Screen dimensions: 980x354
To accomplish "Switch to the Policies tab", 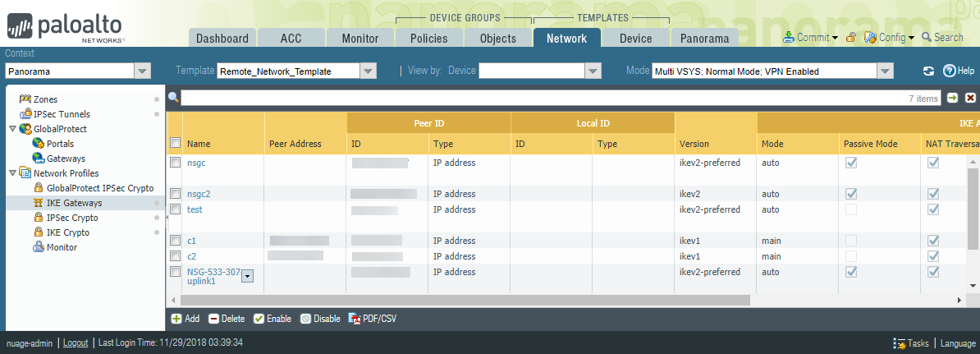I will click(428, 38).
